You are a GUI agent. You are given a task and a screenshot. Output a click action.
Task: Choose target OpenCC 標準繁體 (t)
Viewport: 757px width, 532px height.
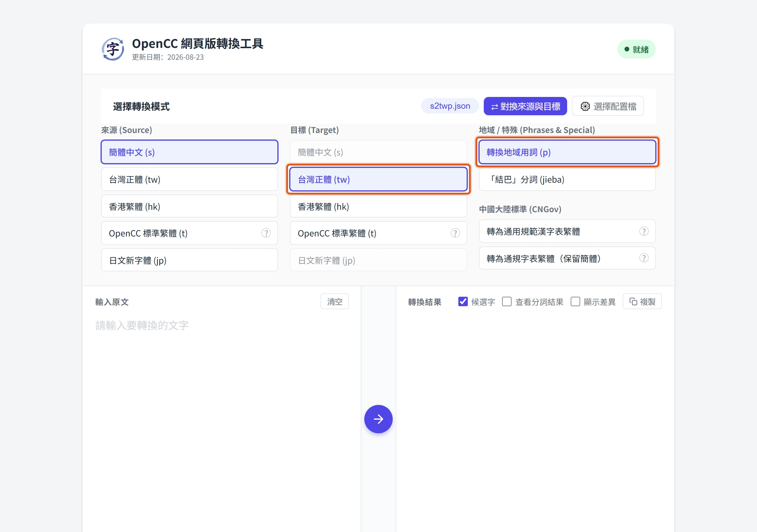378,233
